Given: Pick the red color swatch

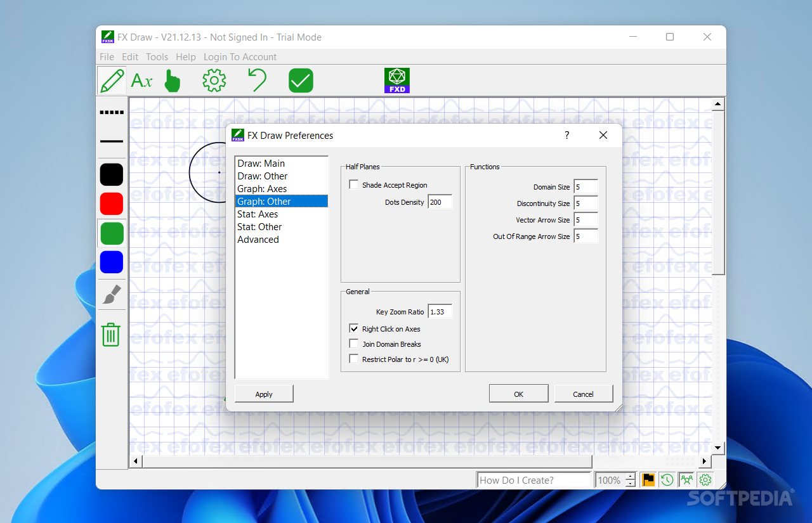Looking at the screenshot, I should [112, 203].
